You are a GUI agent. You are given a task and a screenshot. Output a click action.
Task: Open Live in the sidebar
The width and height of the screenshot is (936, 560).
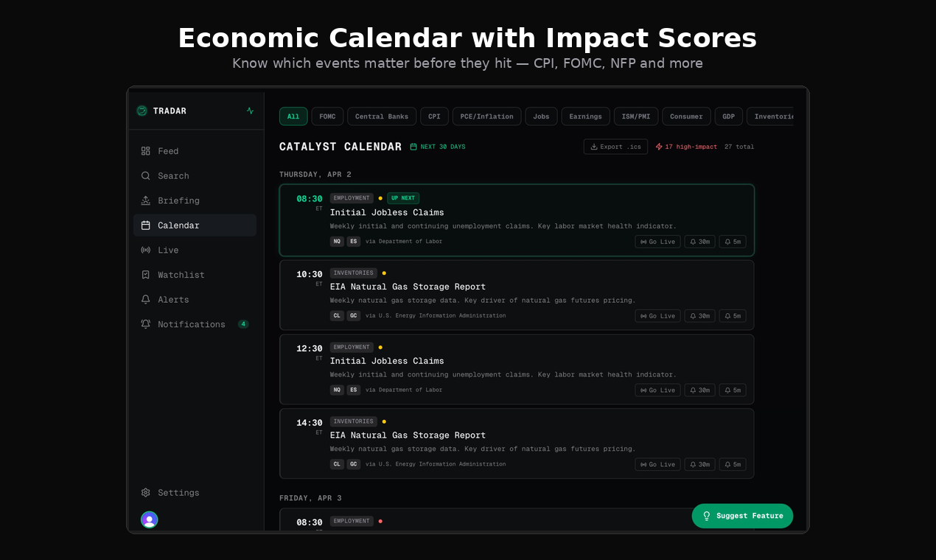(195, 250)
